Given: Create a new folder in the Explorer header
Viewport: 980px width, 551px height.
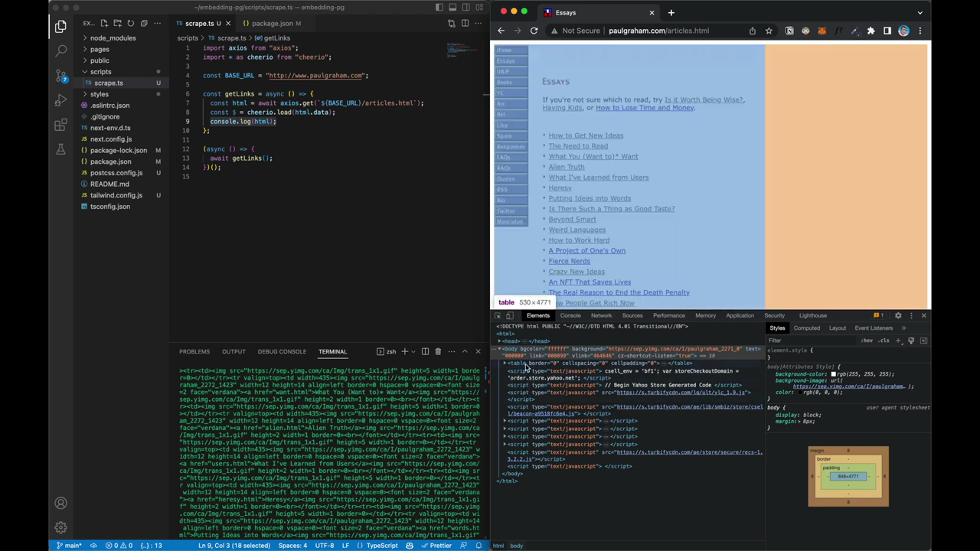Looking at the screenshot, I should [x=118, y=24].
